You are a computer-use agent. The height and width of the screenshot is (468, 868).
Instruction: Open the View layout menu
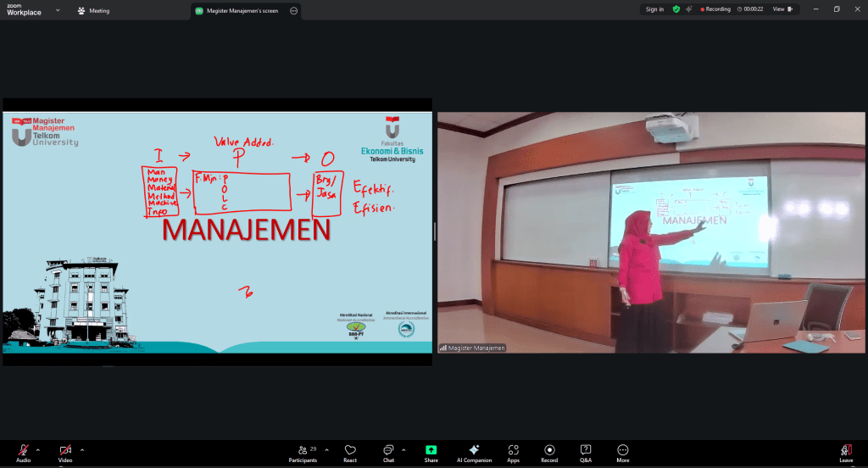click(x=783, y=9)
